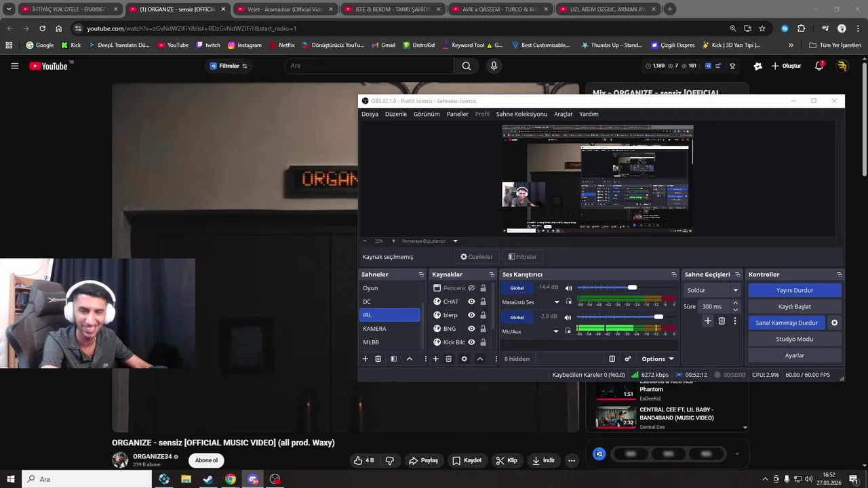This screenshot has height=488, width=868.
Task: Click Yayını Durdur to stop streaming
Action: click(x=795, y=290)
